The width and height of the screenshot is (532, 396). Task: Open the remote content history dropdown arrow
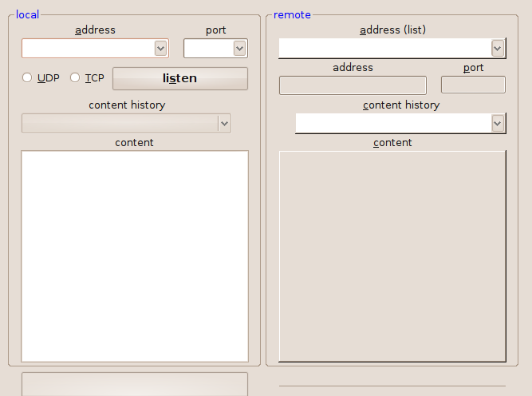pyautogui.click(x=498, y=123)
